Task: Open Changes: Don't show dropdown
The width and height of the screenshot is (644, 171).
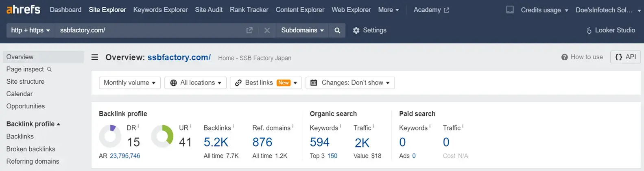Action: tap(350, 83)
